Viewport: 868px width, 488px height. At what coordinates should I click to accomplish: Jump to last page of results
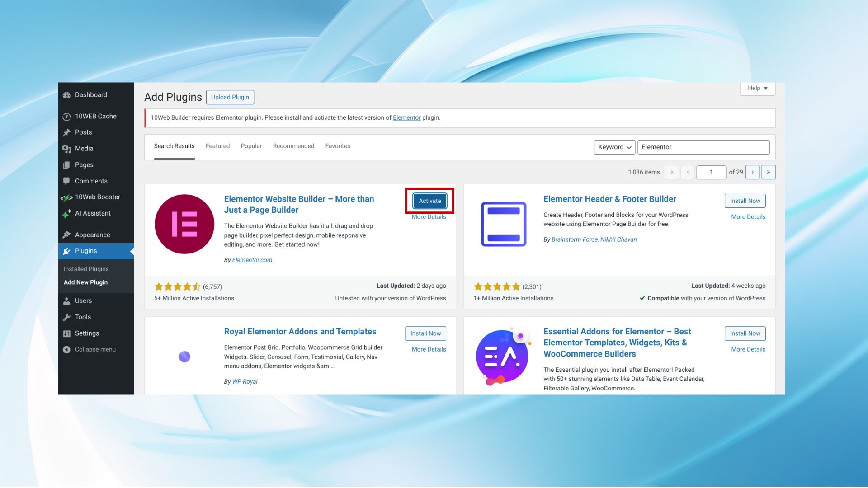(768, 172)
